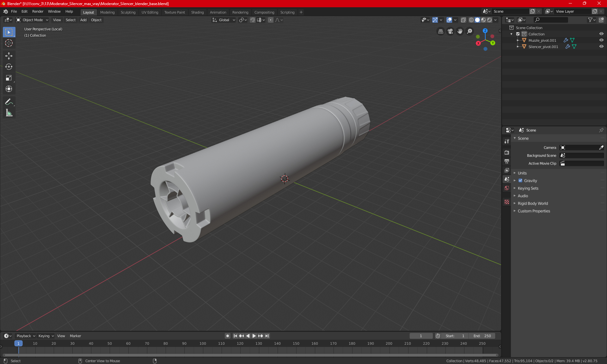This screenshot has height=364, width=607.
Task: Open the Playback dropdown
Action: [25, 336]
